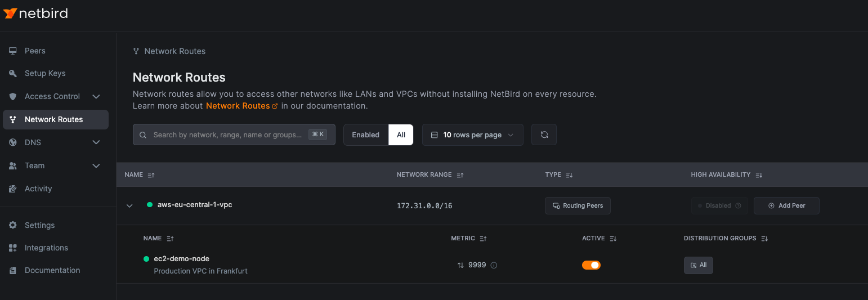Sort by Network Range column icon
Image resolution: width=868 pixels, height=300 pixels.
460,175
